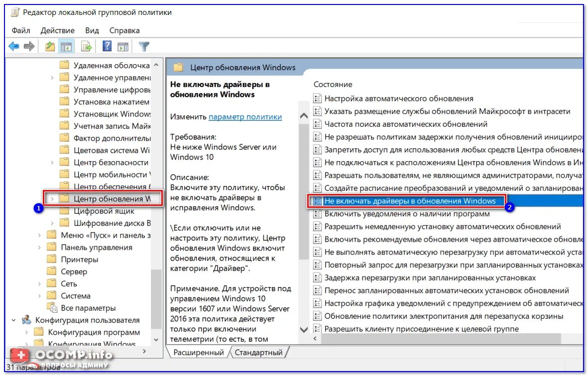Toggle the show/hide console tree icon
This screenshot has height=376, width=588.
point(66,46)
